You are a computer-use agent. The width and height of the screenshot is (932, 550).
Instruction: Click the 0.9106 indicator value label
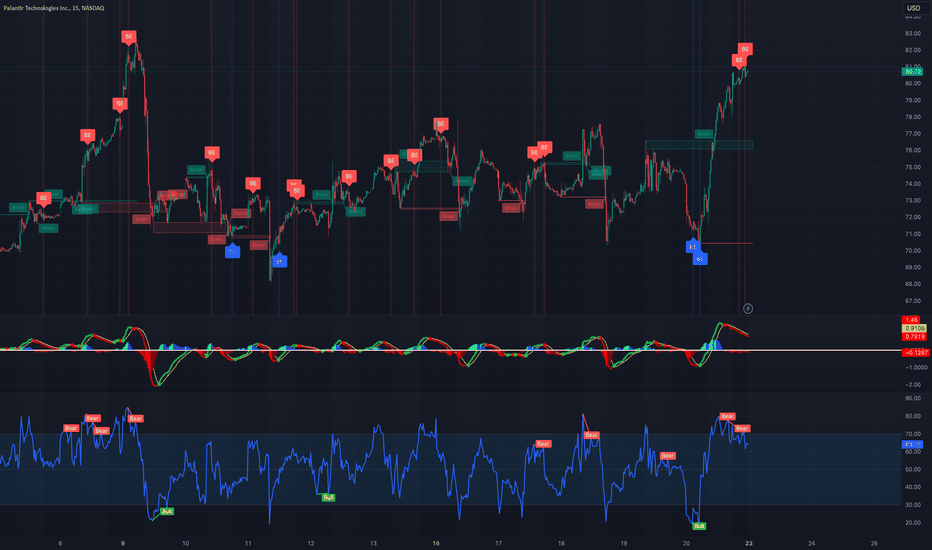[x=914, y=328]
